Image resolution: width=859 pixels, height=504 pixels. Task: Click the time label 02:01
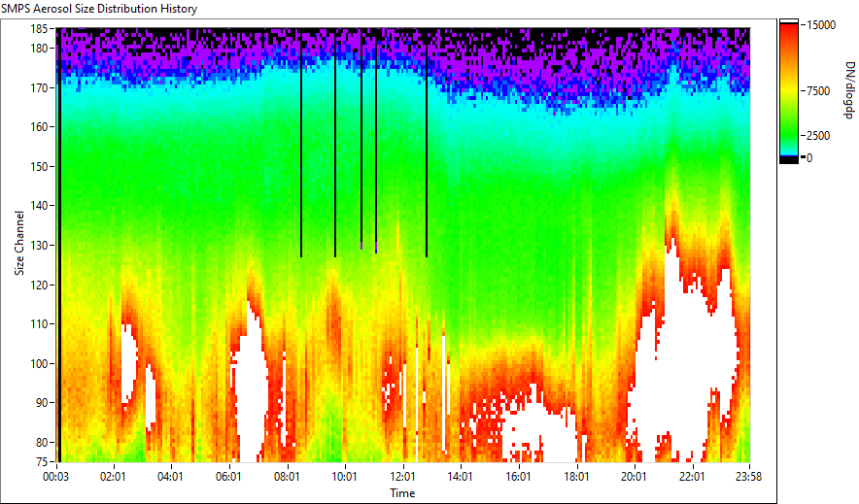coord(113,477)
